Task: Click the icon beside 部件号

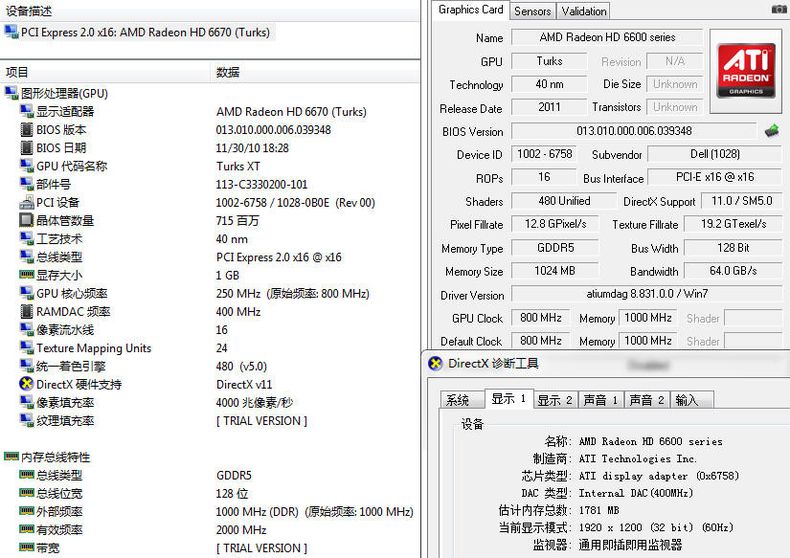Action: (27, 183)
